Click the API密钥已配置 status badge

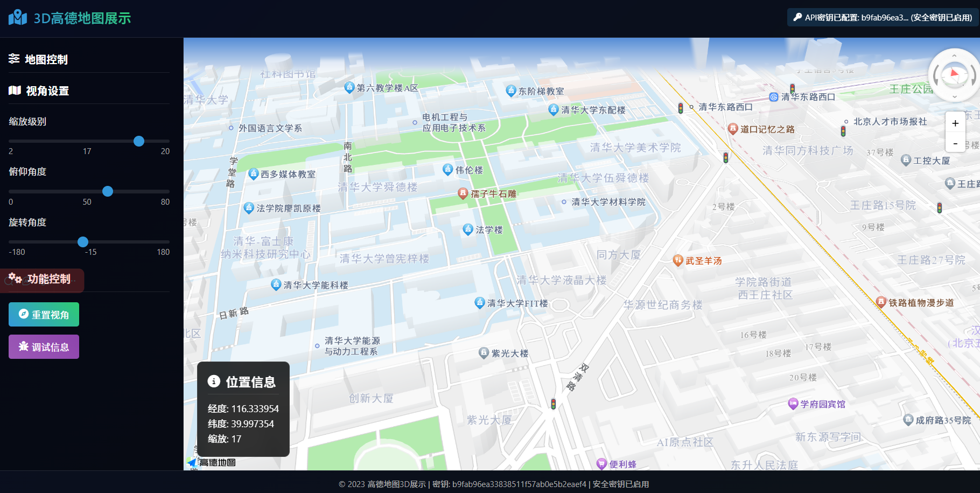[884, 17]
